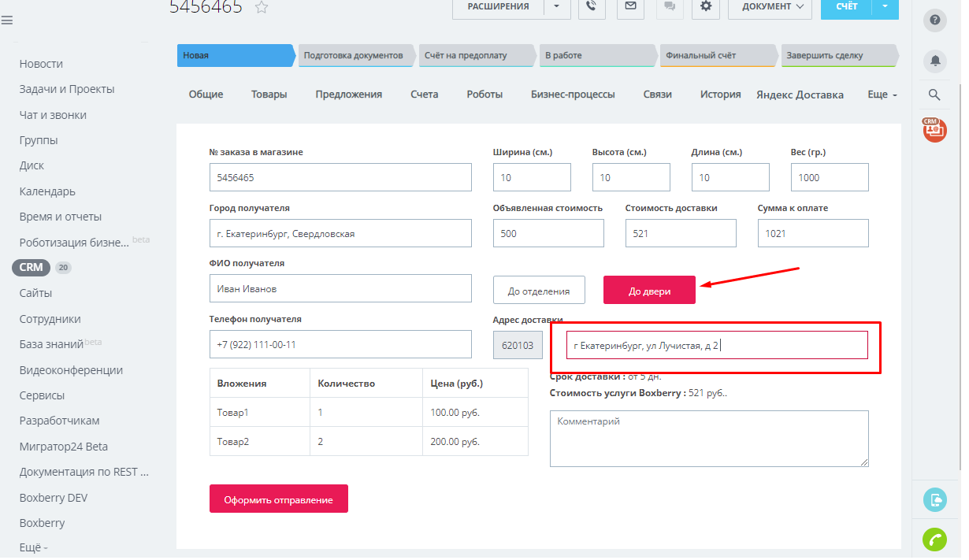Click the delivery address text field
This screenshot has height=560, width=969.
717,345
